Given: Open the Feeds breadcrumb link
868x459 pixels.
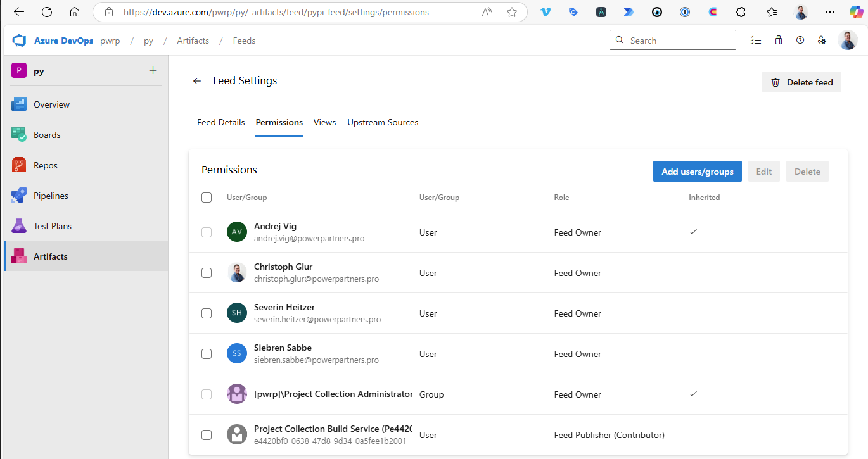Looking at the screenshot, I should click(244, 41).
